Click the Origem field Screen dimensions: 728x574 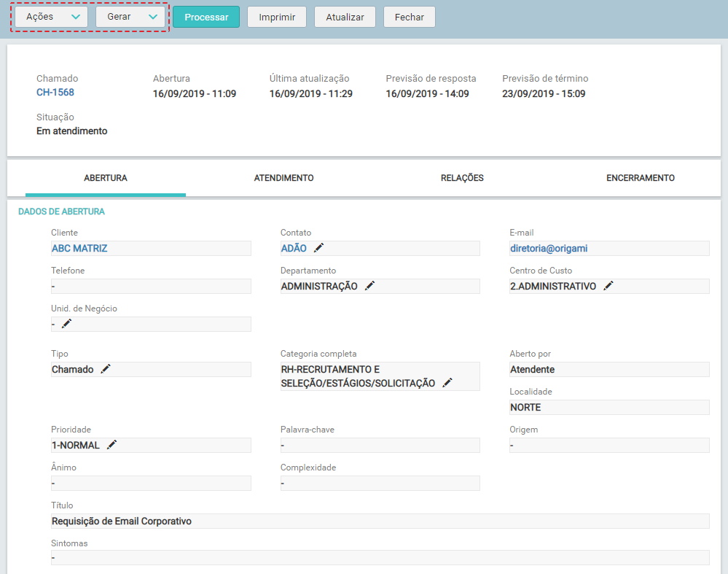(x=609, y=445)
